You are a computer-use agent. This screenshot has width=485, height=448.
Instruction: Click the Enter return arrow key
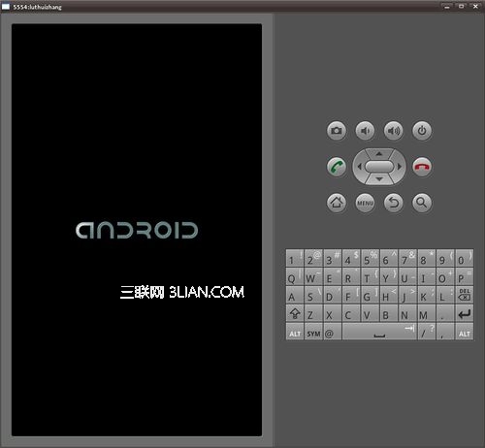465,313
